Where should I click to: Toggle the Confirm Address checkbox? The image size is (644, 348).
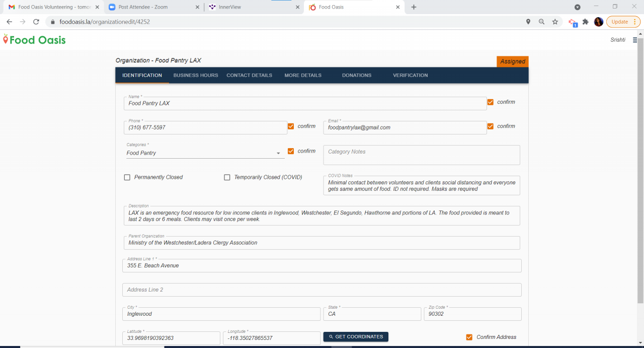(x=469, y=337)
